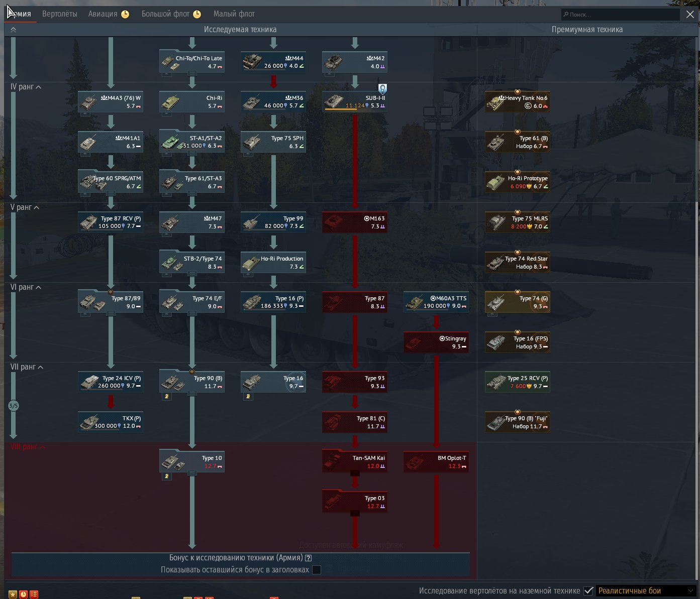Collapse tree with double chevron at top-left
Viewport: 700px width, 599px height.
point(13,30)
